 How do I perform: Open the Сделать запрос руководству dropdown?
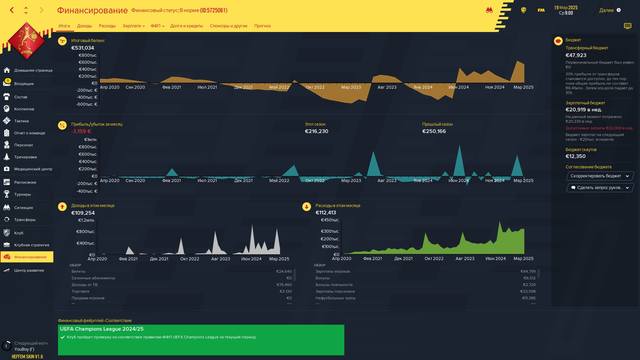click(x=600, y=188)
